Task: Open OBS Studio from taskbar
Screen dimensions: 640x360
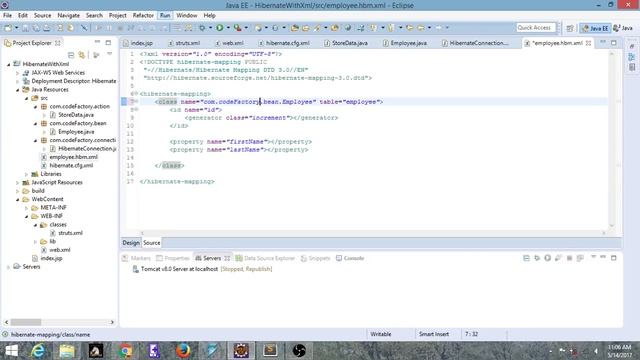Action: coord(299,351)
